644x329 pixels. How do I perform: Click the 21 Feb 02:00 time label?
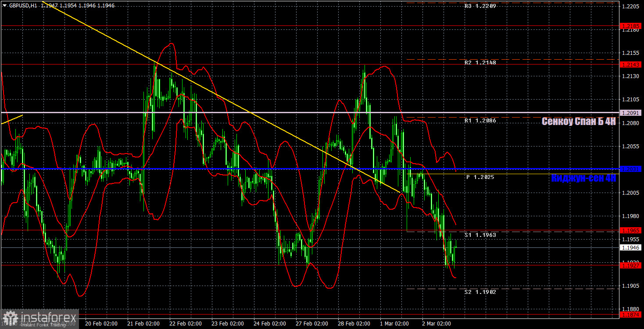[143, 324]
